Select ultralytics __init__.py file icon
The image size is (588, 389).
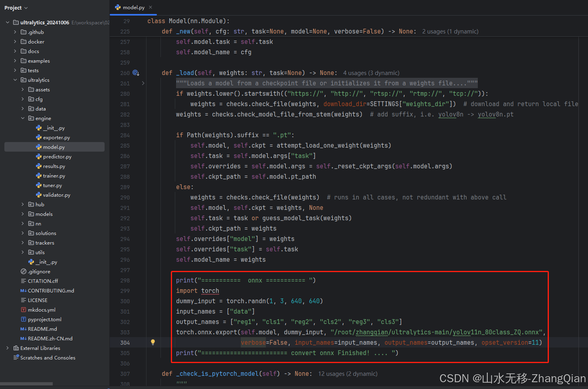[x=31, y=262]
